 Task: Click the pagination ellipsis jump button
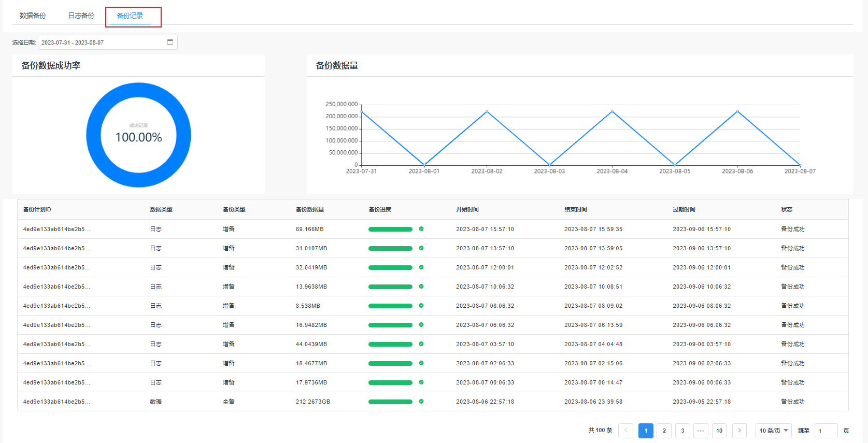[701, 431]
